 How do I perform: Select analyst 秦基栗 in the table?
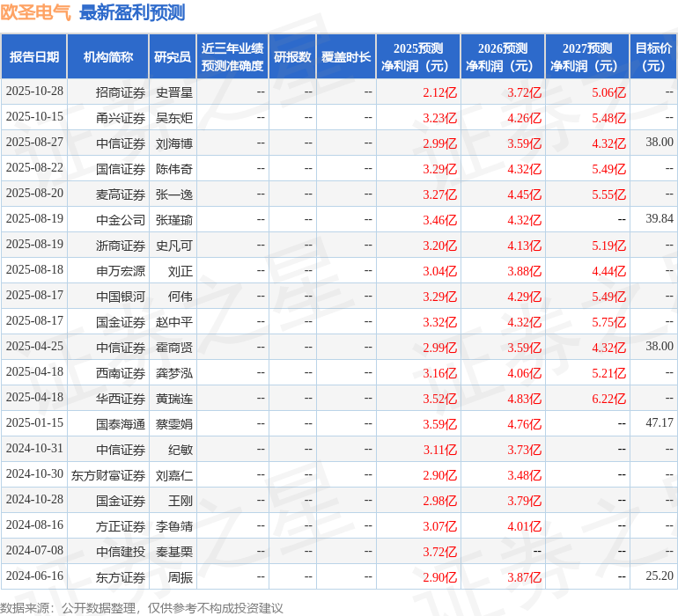tap(174, 552)
